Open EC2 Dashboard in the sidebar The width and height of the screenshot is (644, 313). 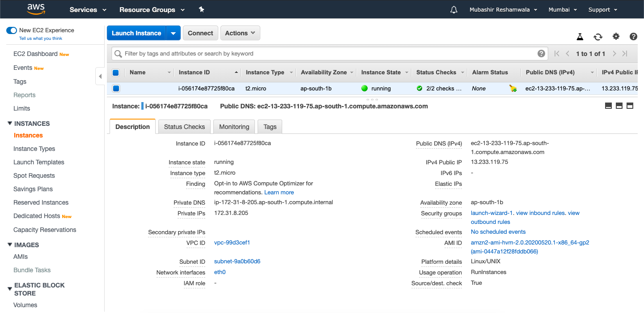[x=35, y=54]
